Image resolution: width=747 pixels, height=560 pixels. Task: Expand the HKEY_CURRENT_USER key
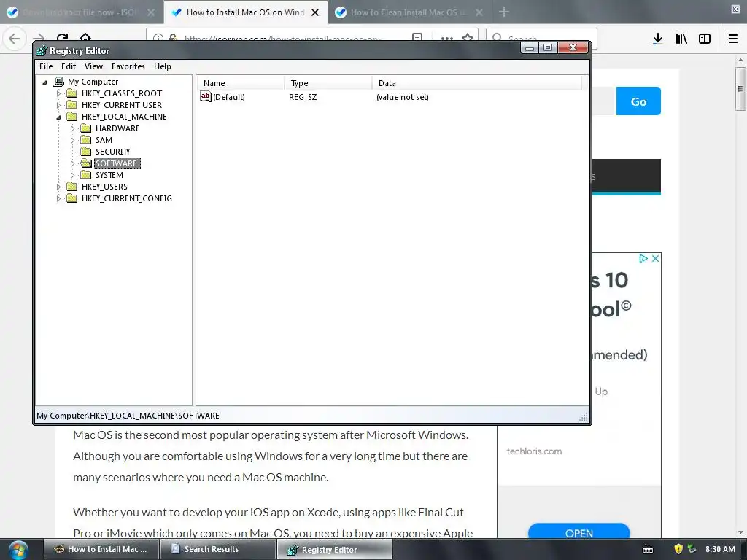[x=58, y=105]
